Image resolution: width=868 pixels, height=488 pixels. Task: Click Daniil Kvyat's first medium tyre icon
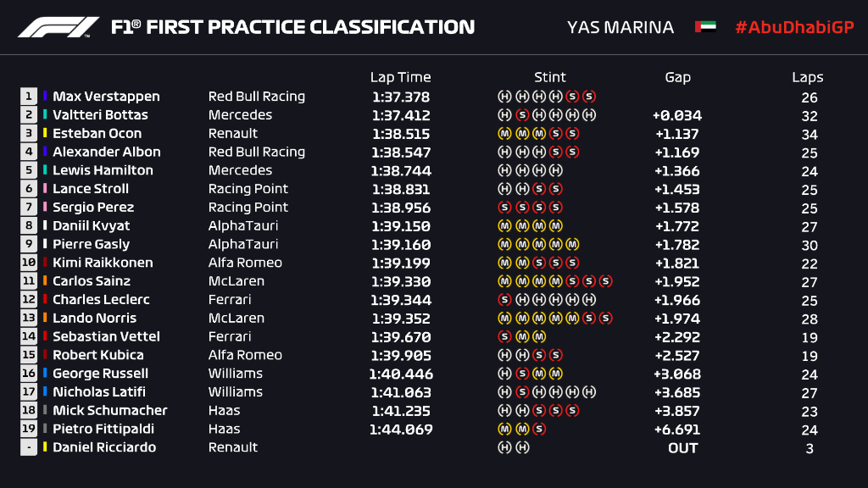pos(504,226)
